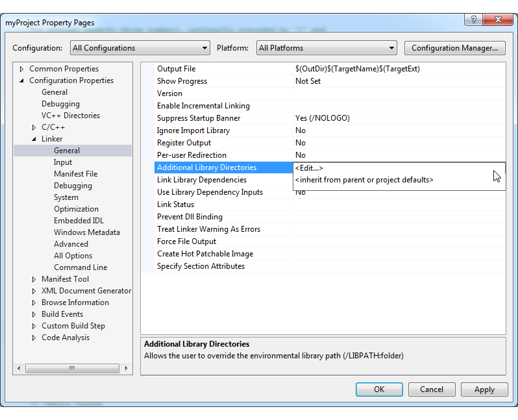Select VC++ Directories in the tree

(70, 116)
